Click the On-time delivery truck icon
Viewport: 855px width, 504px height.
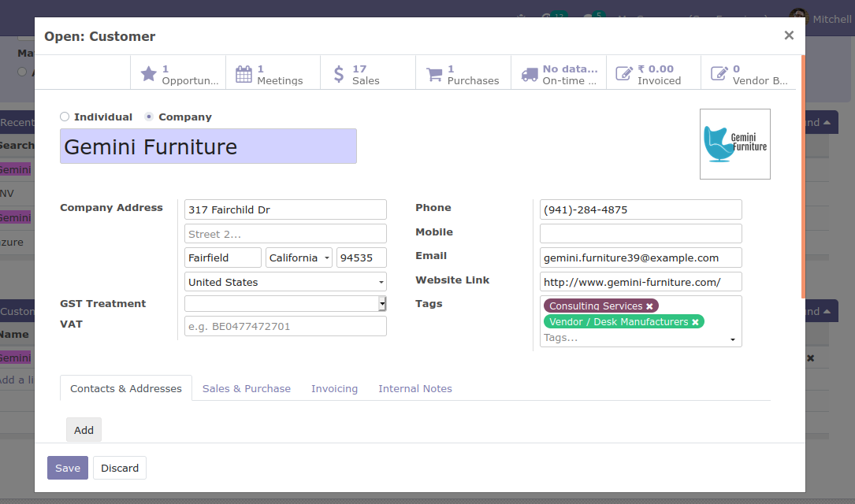click(530, 75)
